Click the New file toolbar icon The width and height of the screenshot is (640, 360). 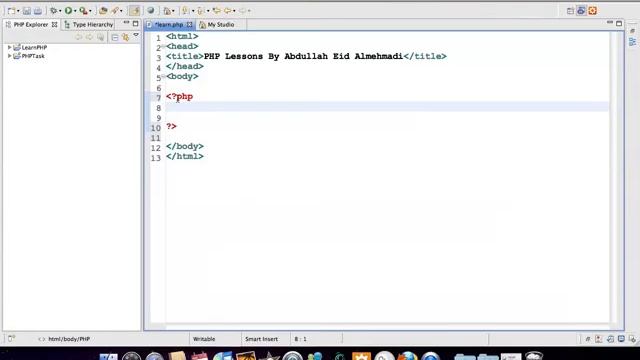11,11
